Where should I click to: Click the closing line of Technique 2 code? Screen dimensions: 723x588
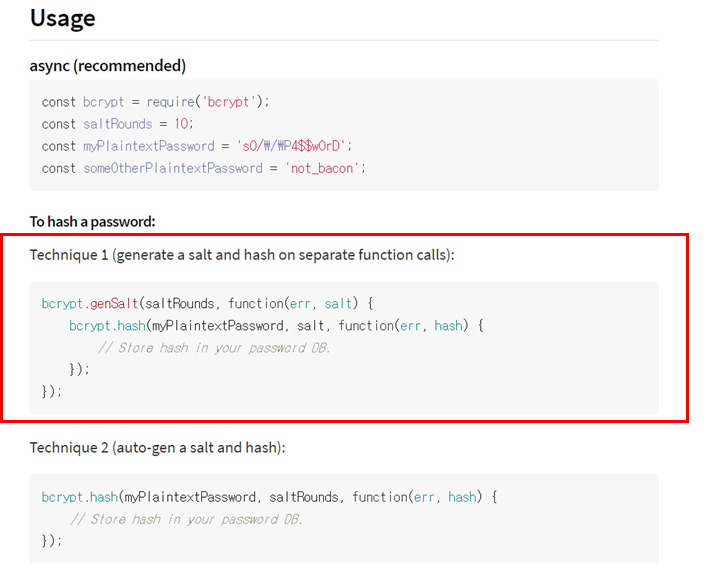pyautogui.click(x=51, y=540)
